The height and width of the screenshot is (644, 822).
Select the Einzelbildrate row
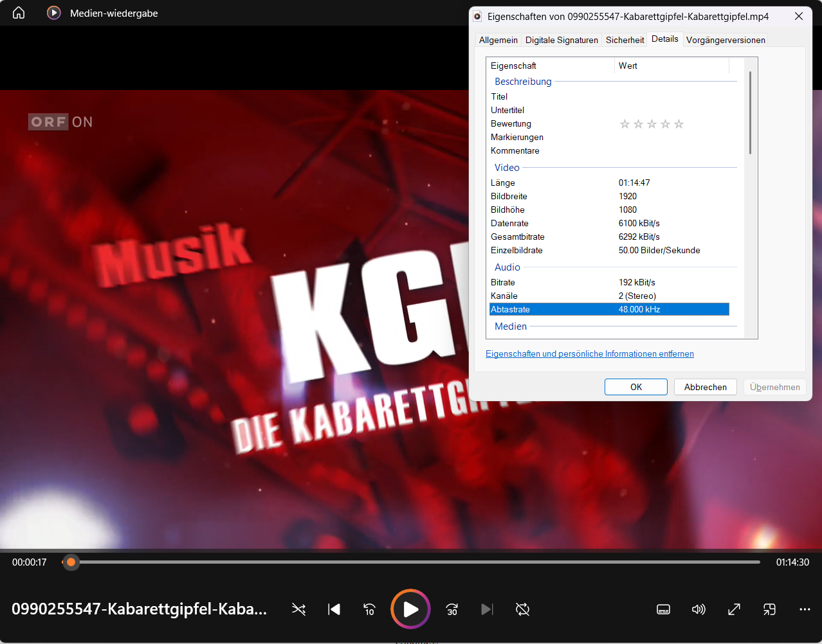coord(609,250)
